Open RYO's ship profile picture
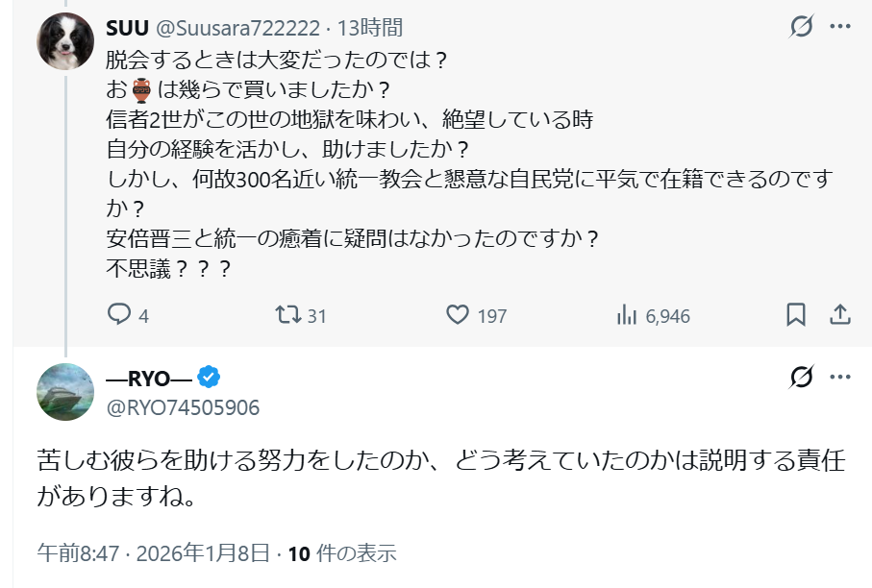872x588 pixels. pyautogui.click(x=65, y=392)
